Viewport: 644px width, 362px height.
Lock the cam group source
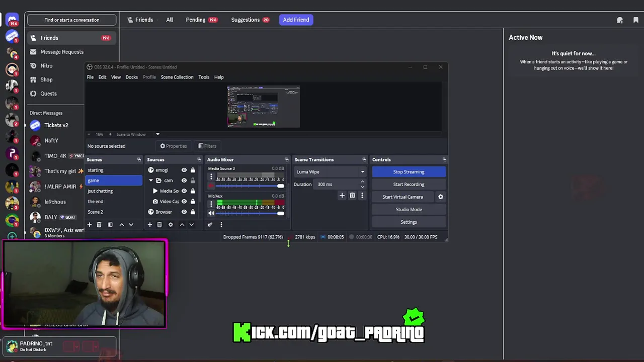point(193,180)
